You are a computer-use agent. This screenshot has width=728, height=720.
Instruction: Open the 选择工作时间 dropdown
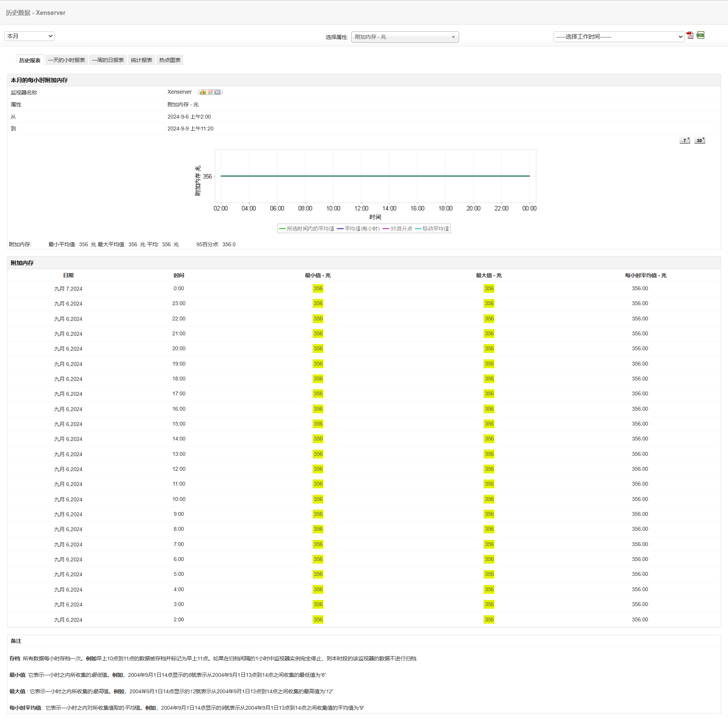pyautogui.click(x=619, y=37)
